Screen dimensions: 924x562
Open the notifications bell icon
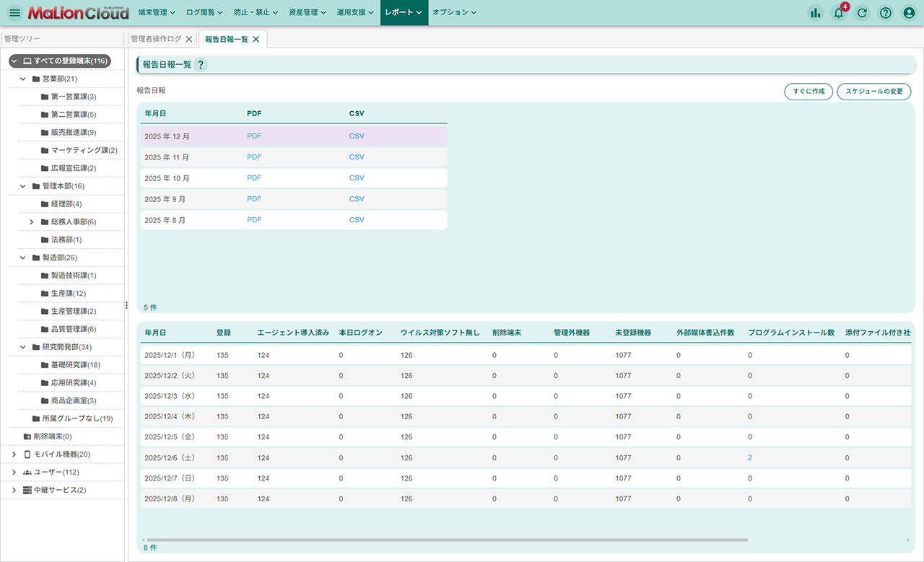click(839, 13)
